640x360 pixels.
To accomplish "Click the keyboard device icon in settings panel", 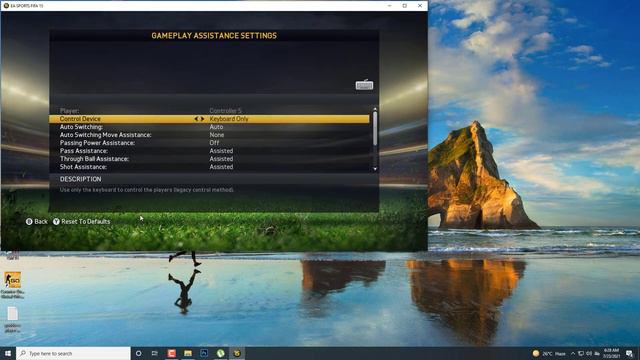I will pyautogui.click(x=364, y=85).
